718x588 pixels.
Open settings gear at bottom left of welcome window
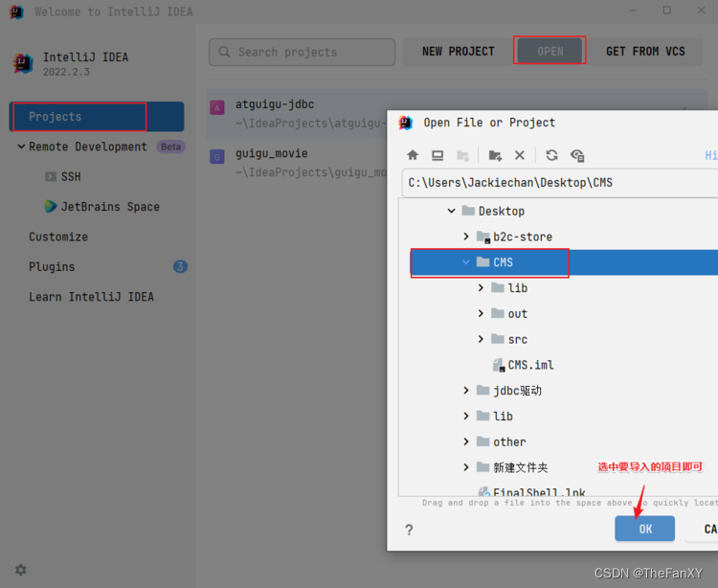tap(21, 570)
